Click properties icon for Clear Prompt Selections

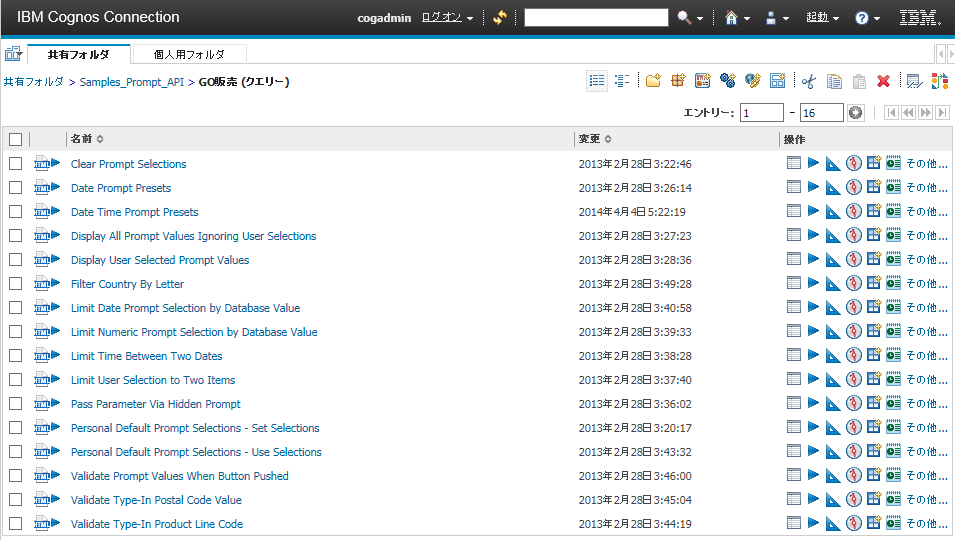[x=794, y=163]
